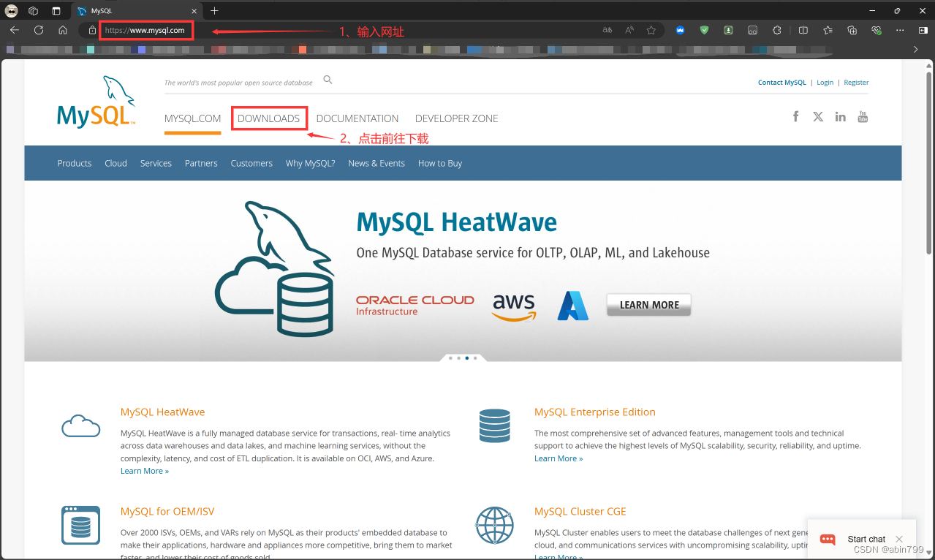The image size is (935, 560).
Task: Open the MySQL Cluster CGE heading link
Action: pos(580,511)
